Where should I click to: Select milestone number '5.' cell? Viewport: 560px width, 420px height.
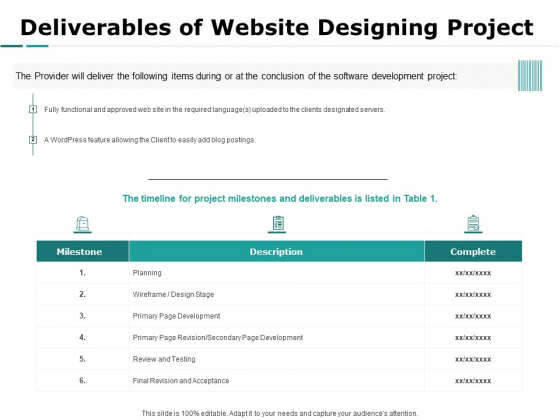[x=82, y=359]
